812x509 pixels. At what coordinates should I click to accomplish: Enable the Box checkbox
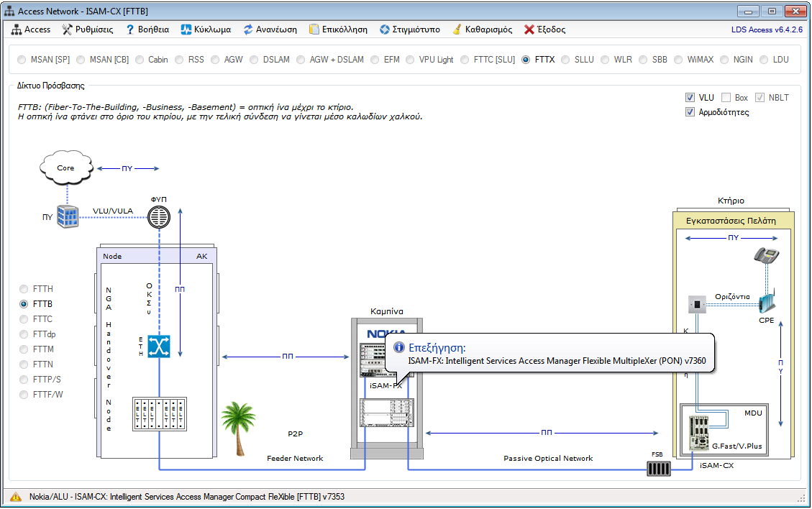(x=726, y=98)
